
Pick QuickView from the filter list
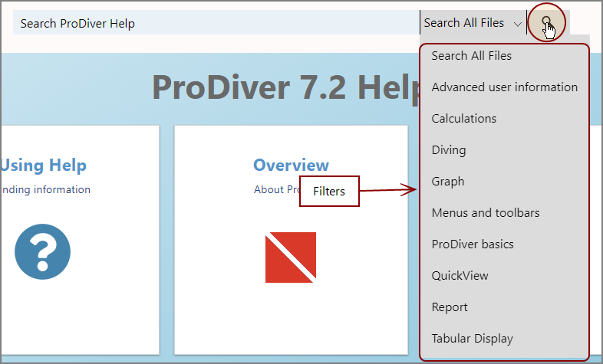click(x=460, y=275)
